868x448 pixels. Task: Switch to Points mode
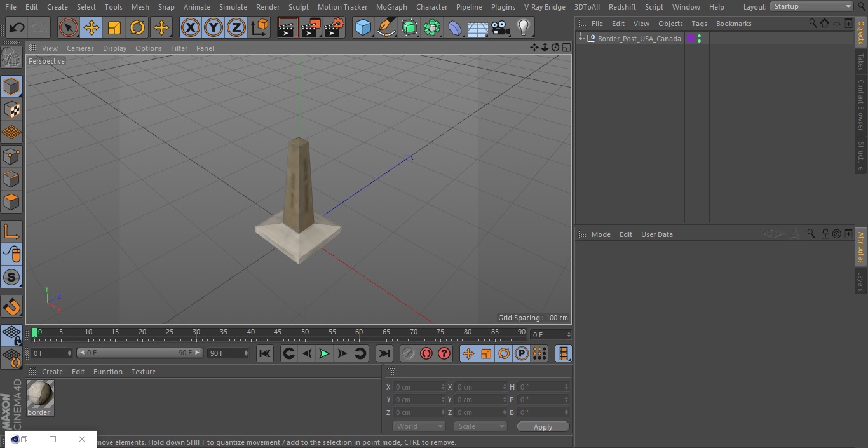(x=11, y=156)
